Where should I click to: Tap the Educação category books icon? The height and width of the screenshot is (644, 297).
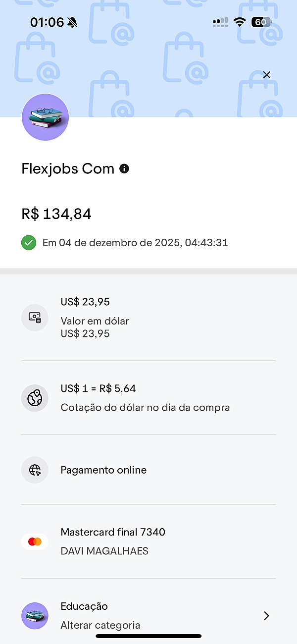pos(35,616)
